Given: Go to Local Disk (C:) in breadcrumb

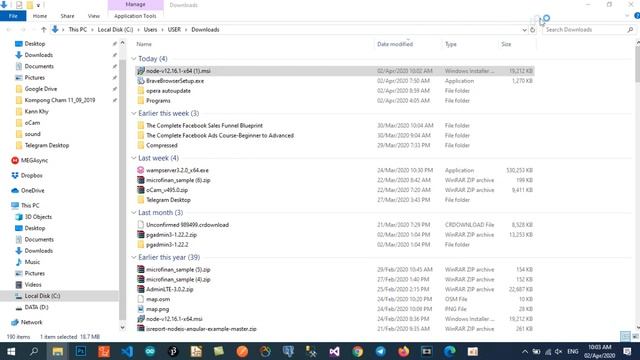Looking at the screenshot, I should [116, 30].
